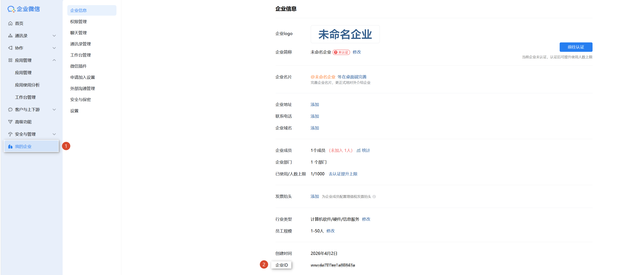Click the 安全与管理 umbrella icon
Image resolution: width=644 pixels, height=275 pixels.
point(10,134)
